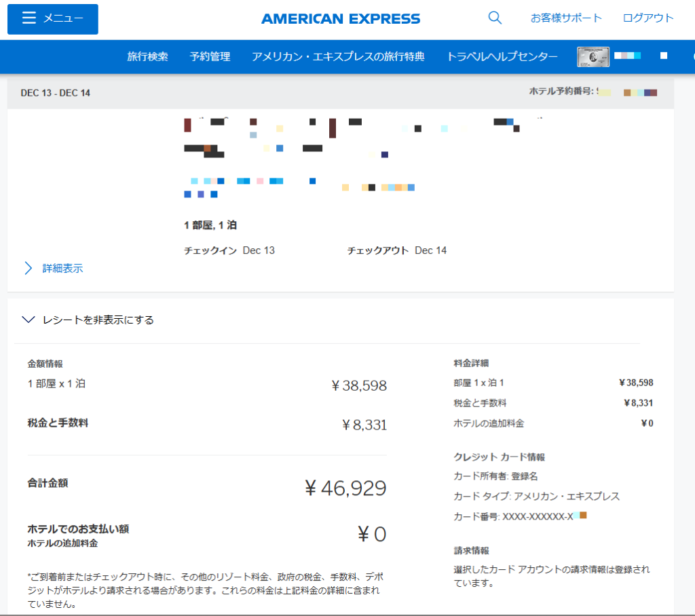This screenshot has height=616, width=695.
Task: Open アメリカン・エキスプレスの旅行特典 menu item
Action: coord(338,56)
